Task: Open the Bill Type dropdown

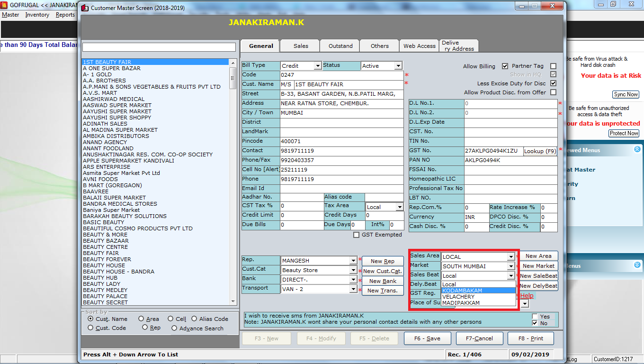Action: pyautogui.click(x=317, y=66)
